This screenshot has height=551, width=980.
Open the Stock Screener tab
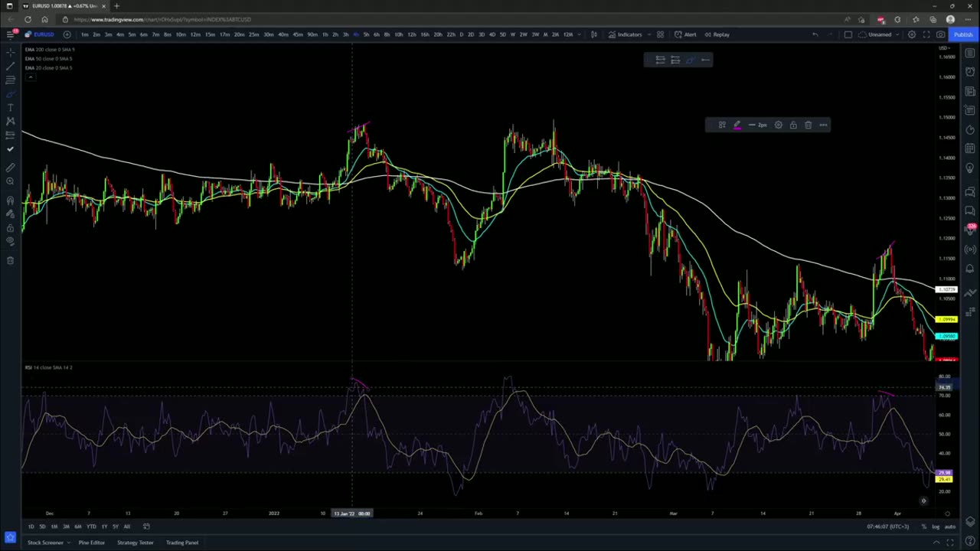pyautogui.click(x=45, y=543)
